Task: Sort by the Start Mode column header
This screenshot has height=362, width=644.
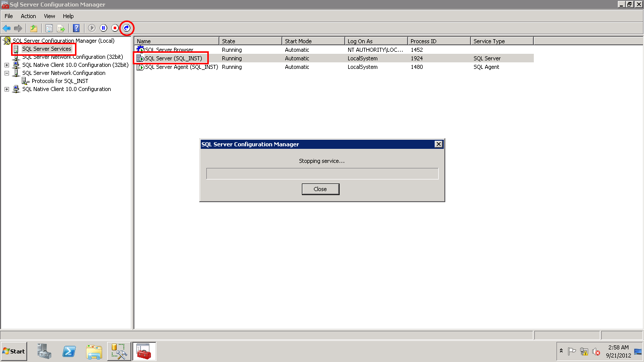Action: tap(313, 41)
